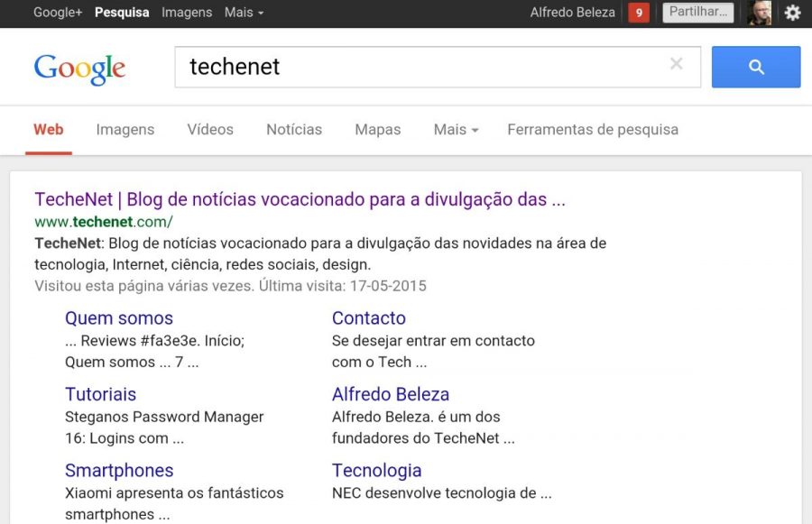
Task: Click the user profile avatar picture
Action: (x=759, y=13)
